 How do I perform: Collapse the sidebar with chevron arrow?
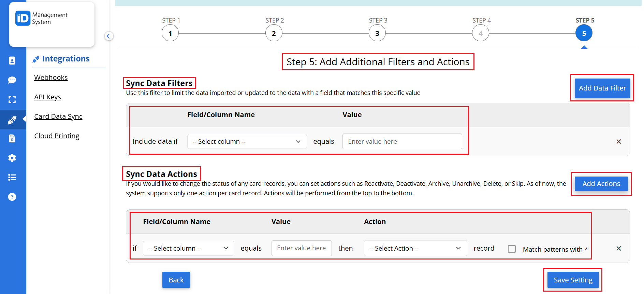pos(108,36)
